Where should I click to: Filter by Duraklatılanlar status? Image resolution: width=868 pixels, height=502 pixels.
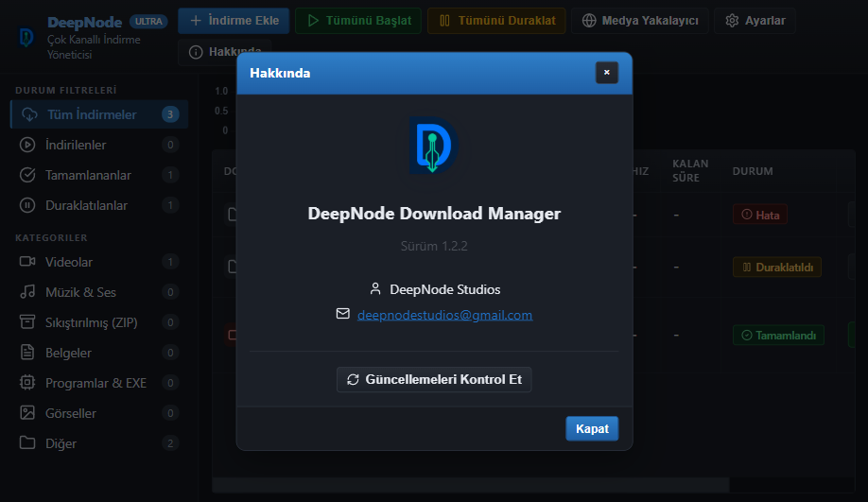tap(99, 205)
